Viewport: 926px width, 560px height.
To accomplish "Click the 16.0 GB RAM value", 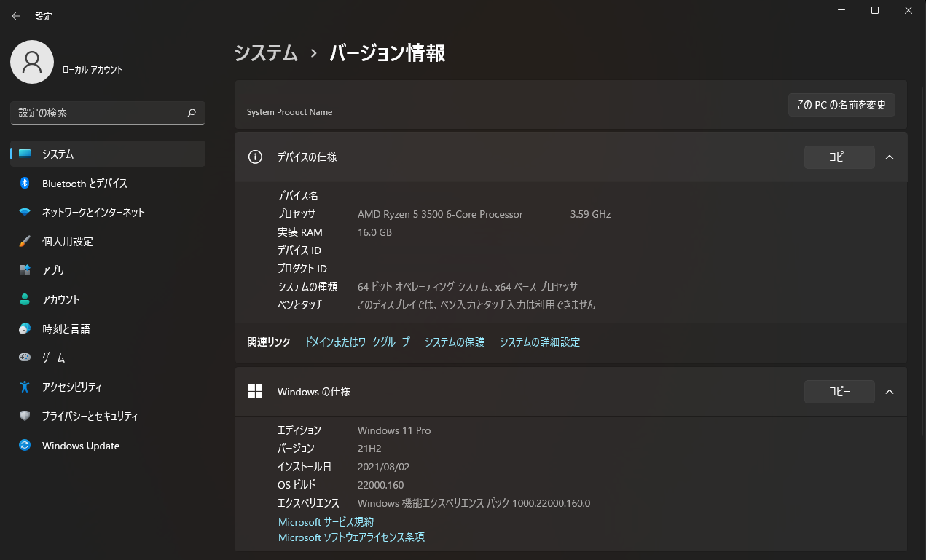I will [x=374, y=232].
